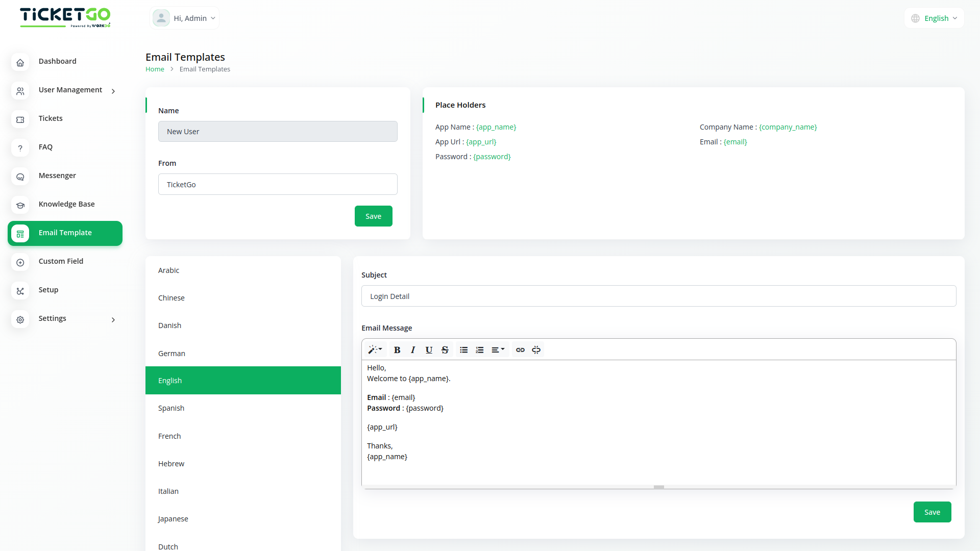Toggle bold formatting in the email editor
The image size is (980, 551).
tap(397, 349)
